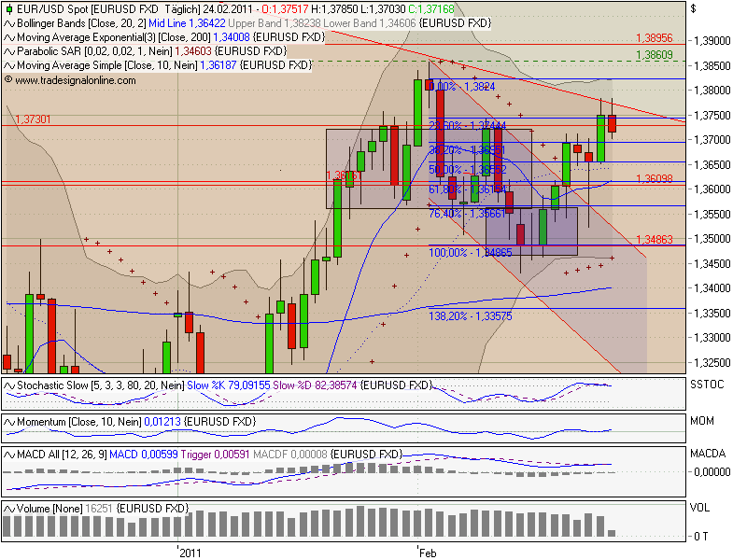Click the MACD All indicator icon

pyautogui.click(x=9, y=456)
